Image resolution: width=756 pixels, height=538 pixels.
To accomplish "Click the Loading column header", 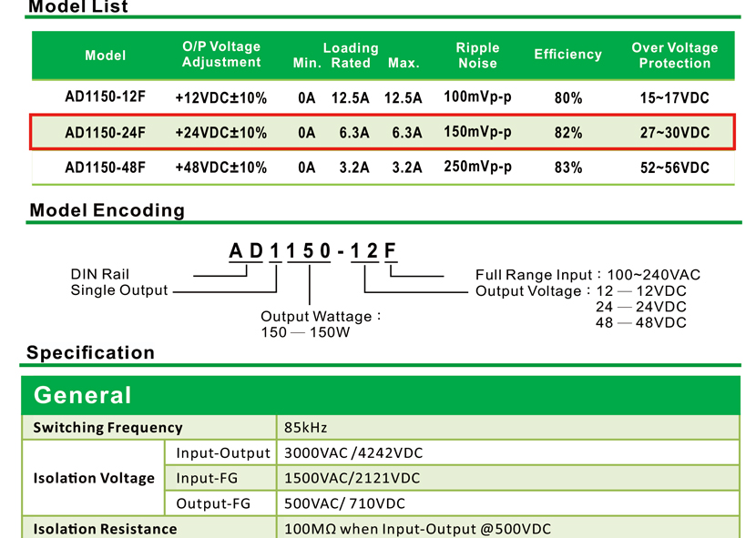I will click(351, 47).
